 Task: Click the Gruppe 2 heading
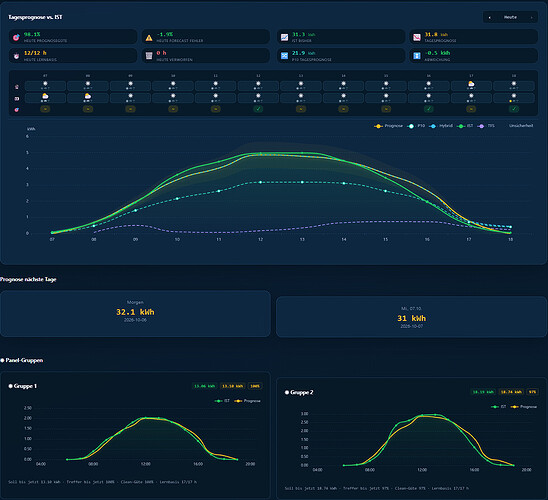pos(300,392)
